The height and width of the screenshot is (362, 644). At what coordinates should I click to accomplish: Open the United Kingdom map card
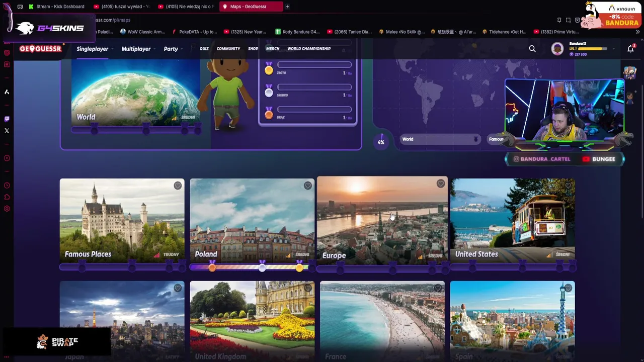pyautogui.click(x=252, y=321)
